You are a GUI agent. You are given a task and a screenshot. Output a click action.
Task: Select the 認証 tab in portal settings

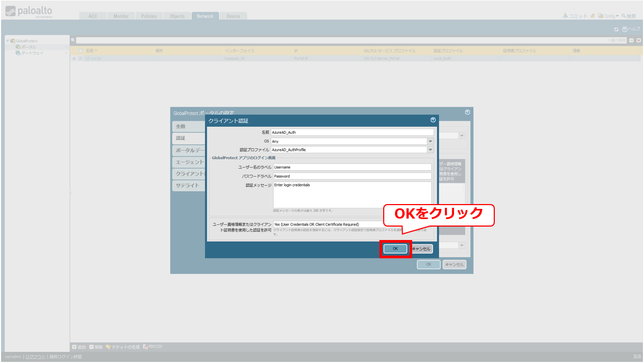189,138
